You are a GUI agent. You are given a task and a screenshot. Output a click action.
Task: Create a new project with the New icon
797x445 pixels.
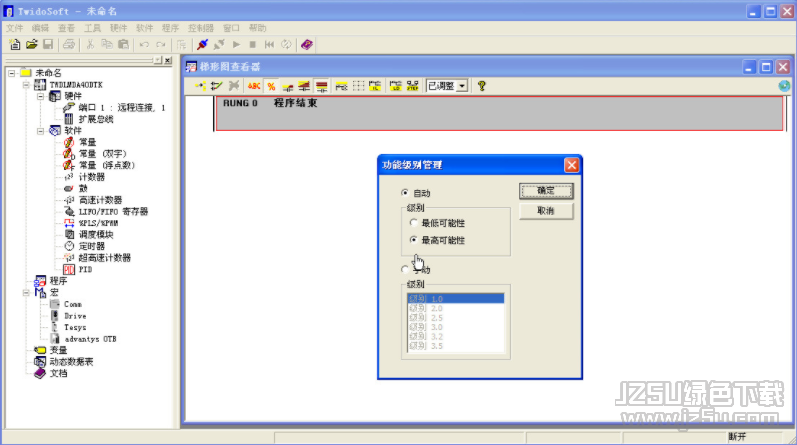point(15,45)
